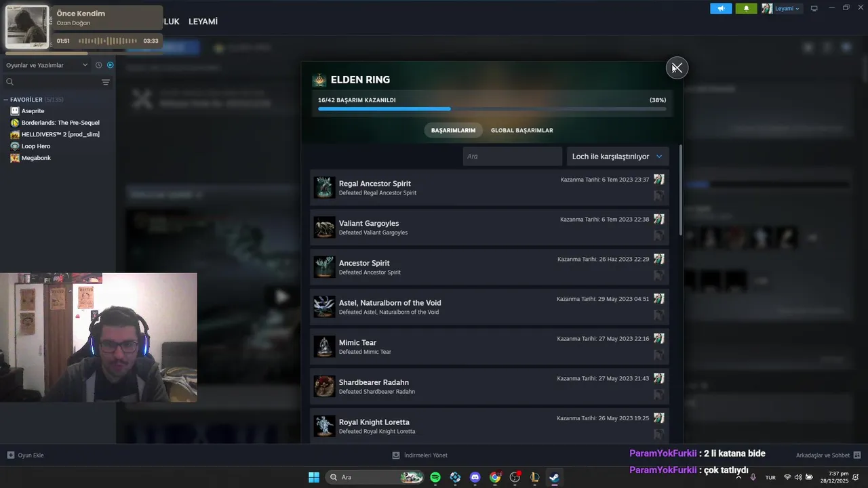Click the '16/42 BAŞARIM KAZANILDI' progress bar
Image resolution: width=868 pixels, height=488 pixels.
click(x=492, y=108)
